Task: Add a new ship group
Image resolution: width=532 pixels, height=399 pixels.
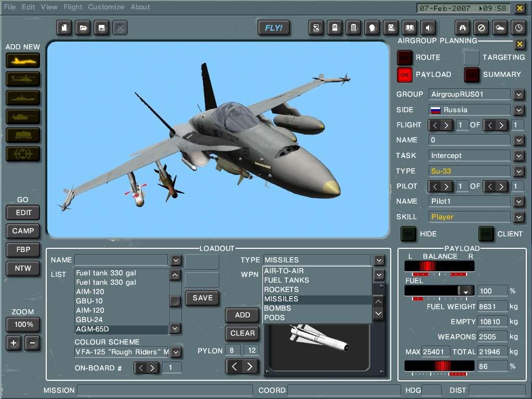Action: 23,98
